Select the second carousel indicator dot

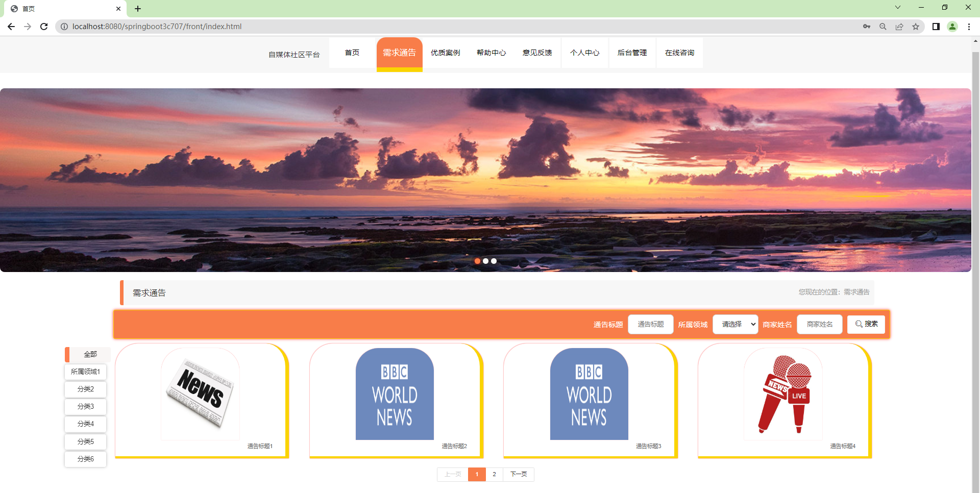pyautogui.click(x=485, y=261)
